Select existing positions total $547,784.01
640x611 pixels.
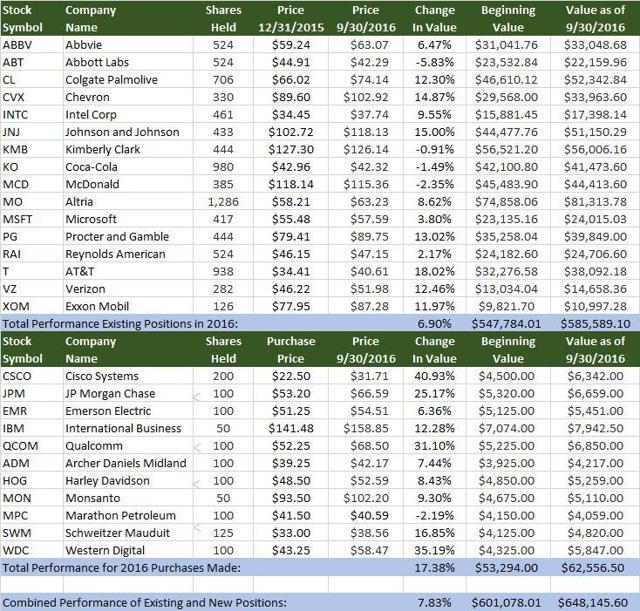pos(508,324)
